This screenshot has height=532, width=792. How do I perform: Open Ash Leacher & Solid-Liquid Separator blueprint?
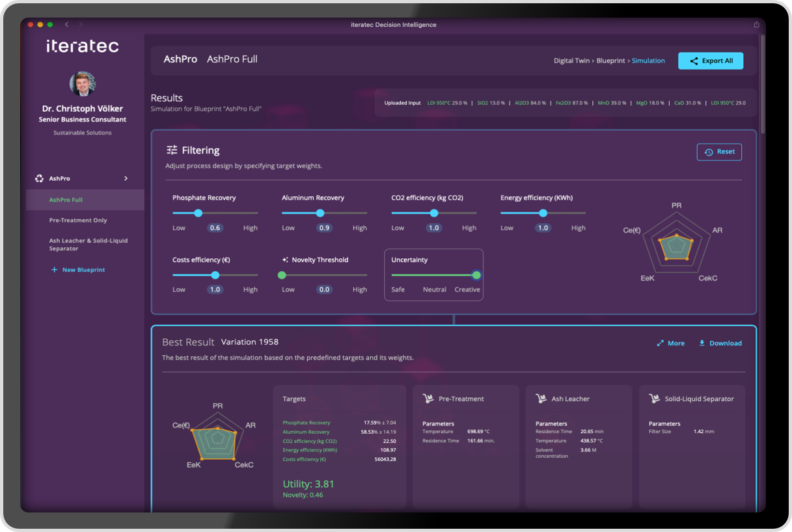pos(88,245)
